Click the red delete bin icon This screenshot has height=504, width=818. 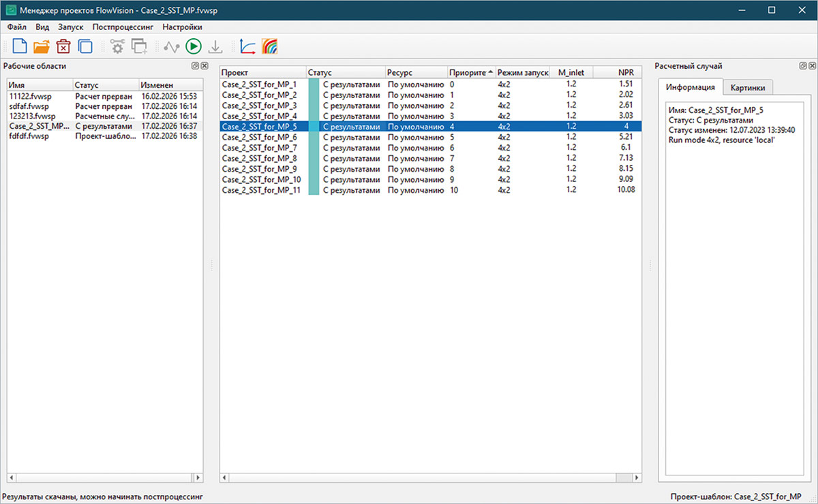coord(63,46)
